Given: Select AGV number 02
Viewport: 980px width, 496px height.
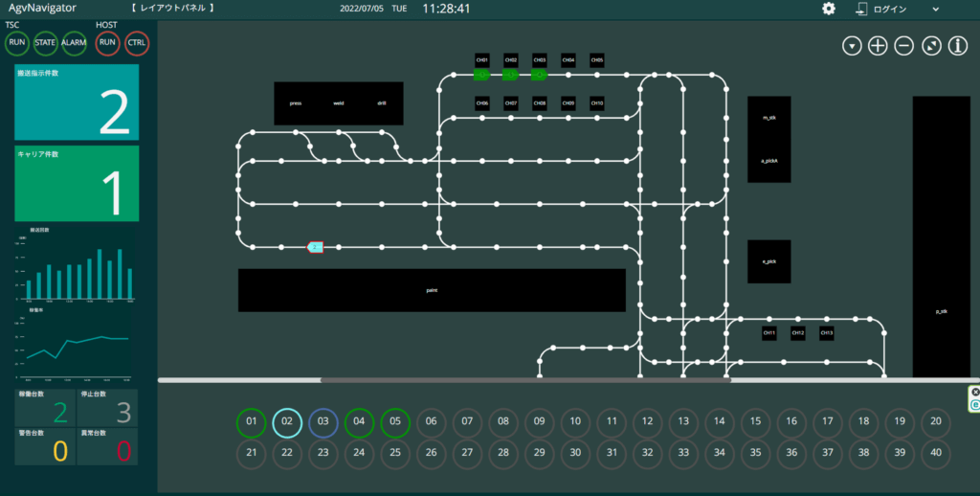Looking at the screenshot, I should (x=287, y=421).
